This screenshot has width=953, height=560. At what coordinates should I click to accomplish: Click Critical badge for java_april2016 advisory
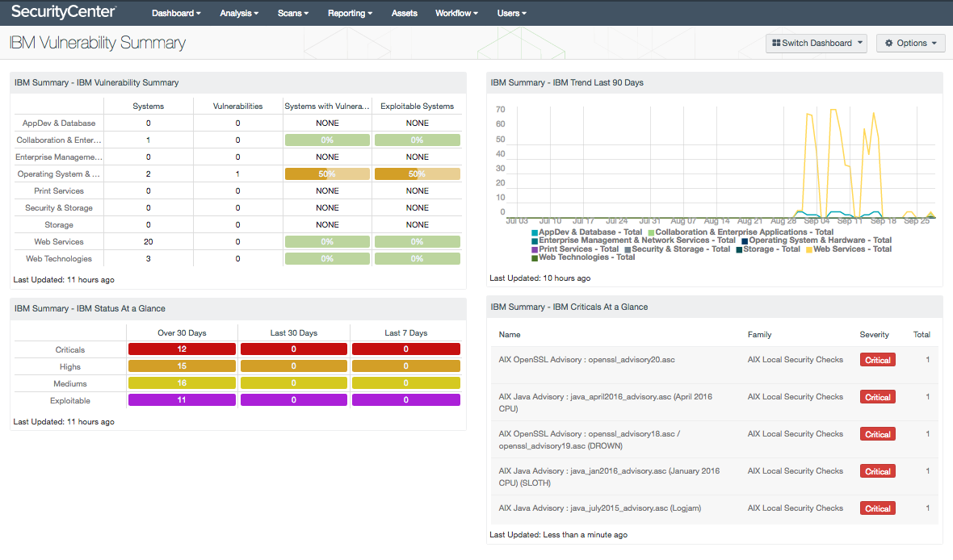point(878,397)
